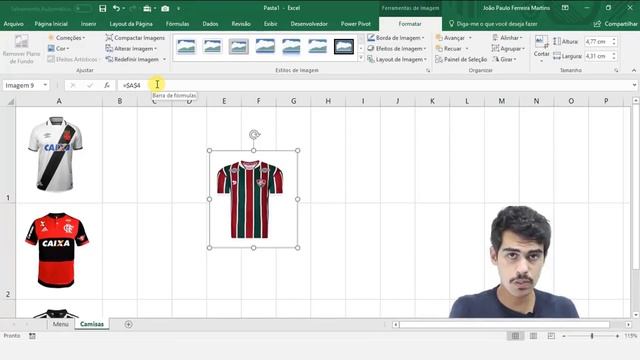Select column A header

[x=59, y=101]
